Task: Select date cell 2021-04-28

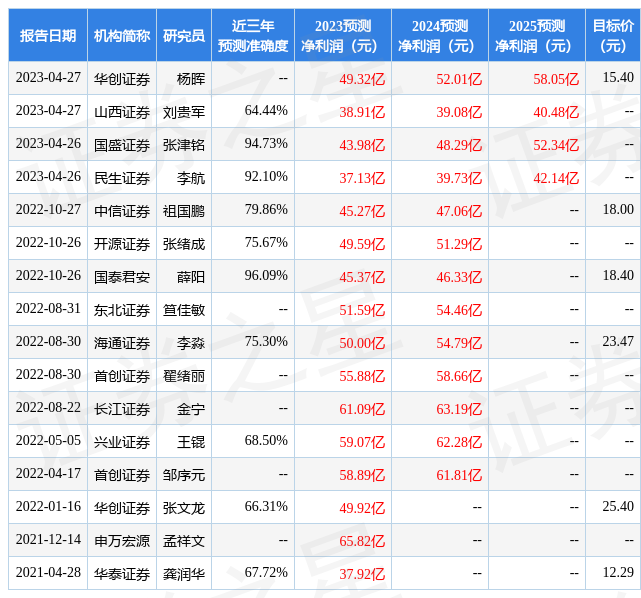Action: 48,573
